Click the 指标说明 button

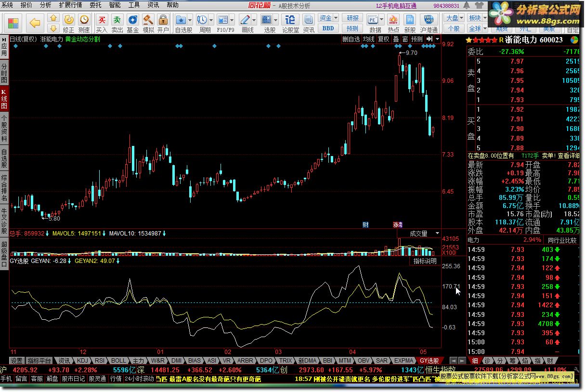pos(425,261)
